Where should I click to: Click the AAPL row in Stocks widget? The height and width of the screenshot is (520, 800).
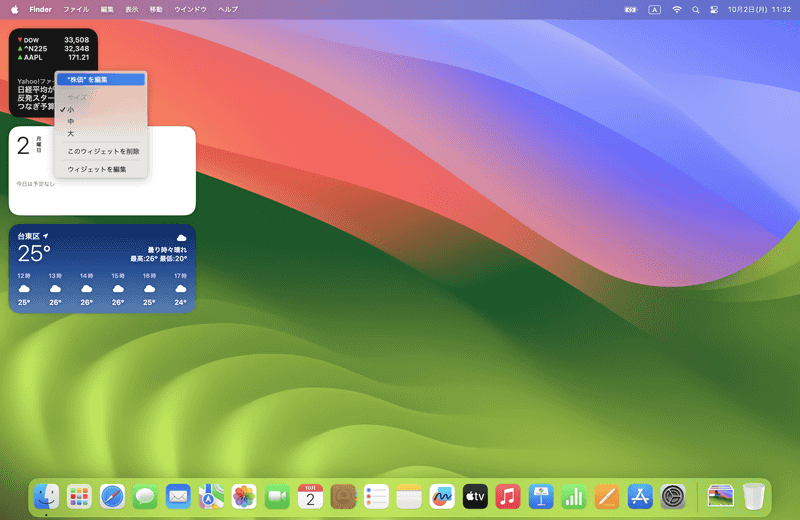click(53, 57)
